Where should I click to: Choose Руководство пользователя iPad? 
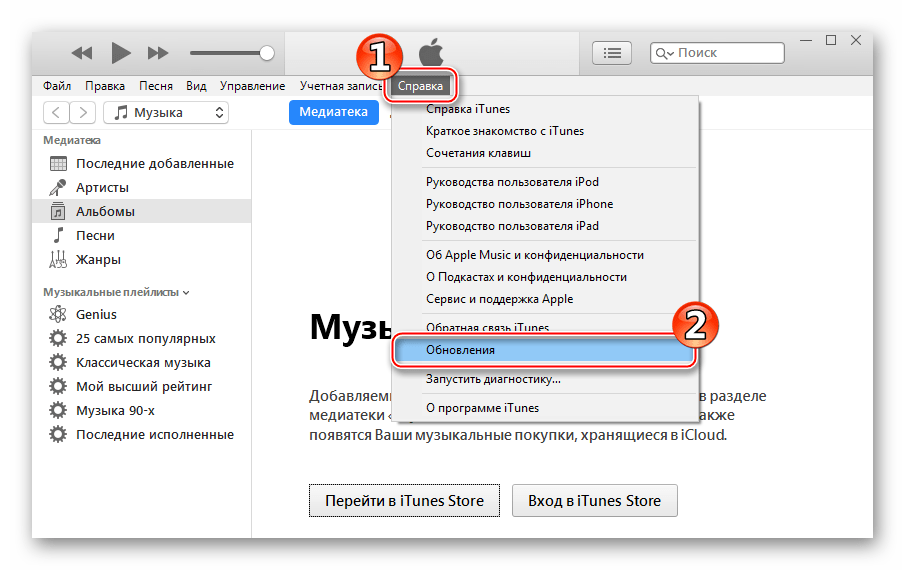coord(545,226)
